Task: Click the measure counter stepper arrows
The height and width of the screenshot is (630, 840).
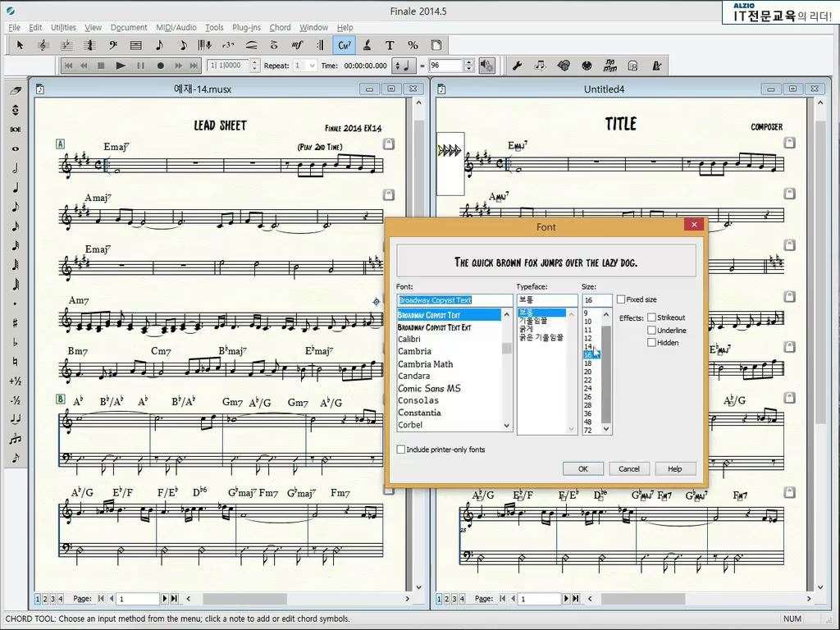Action: (x=255, y=66)
